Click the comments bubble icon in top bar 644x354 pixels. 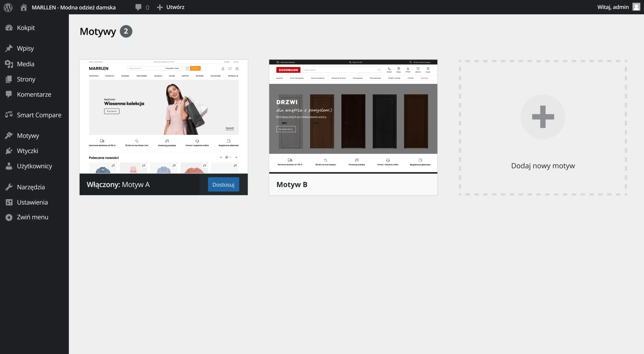(138, 7)
